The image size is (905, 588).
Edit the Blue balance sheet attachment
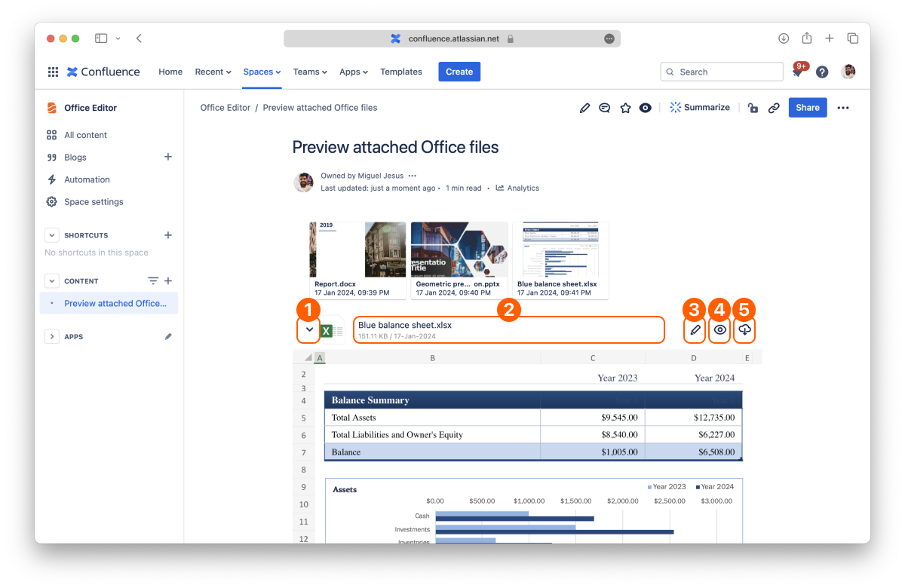(x=695, y=329)
